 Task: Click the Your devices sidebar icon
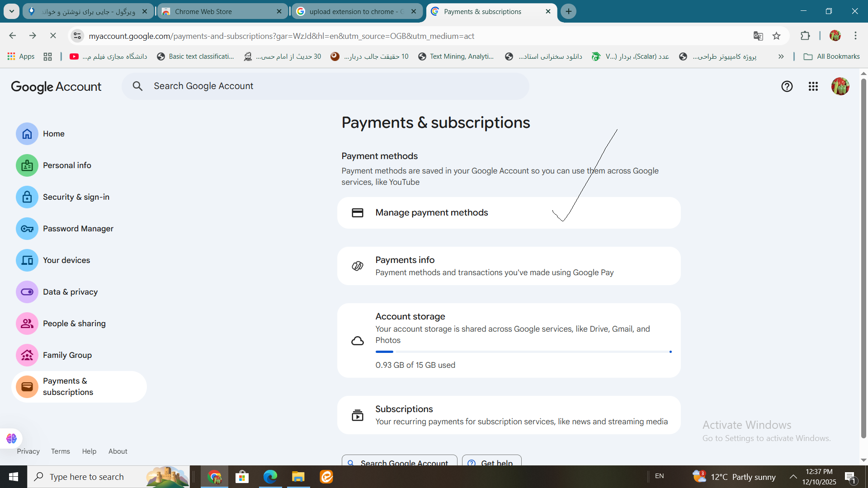tap(27, 260)
